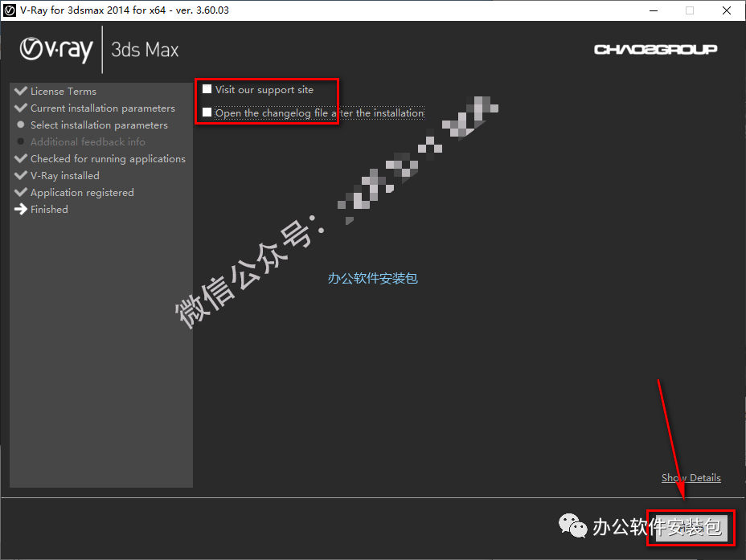
Task: Open the Show Details link
Action: click(691, 477)
